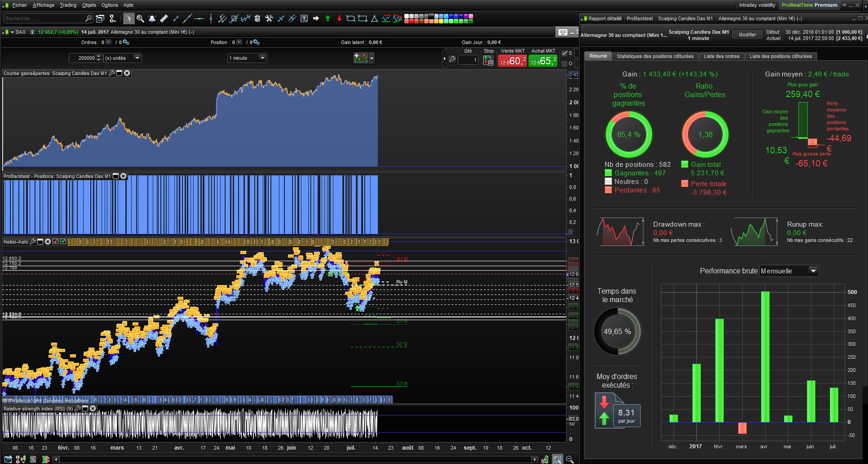
Task: Open the Trading menu
Action: [68, 5]
